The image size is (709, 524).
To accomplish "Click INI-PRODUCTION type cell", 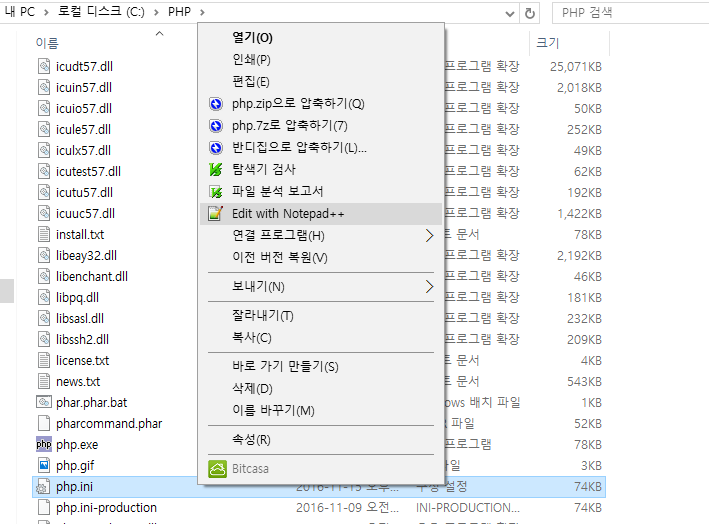I will click(468, 508).
